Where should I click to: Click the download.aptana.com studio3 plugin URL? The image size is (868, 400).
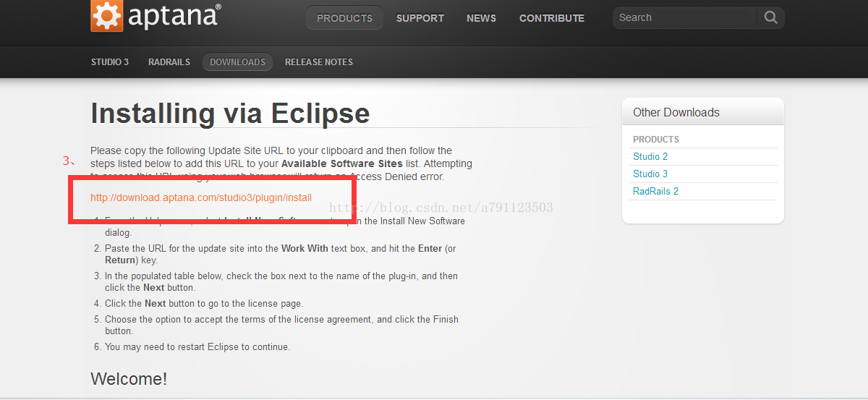201,197
